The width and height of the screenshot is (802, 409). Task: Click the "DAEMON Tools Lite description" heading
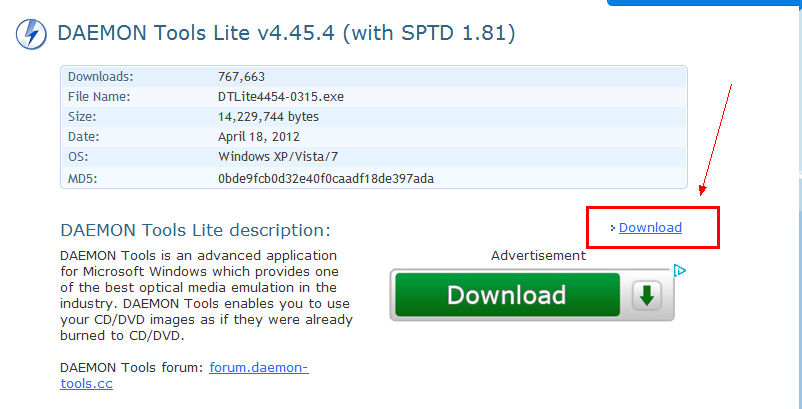tap(195, 229)
